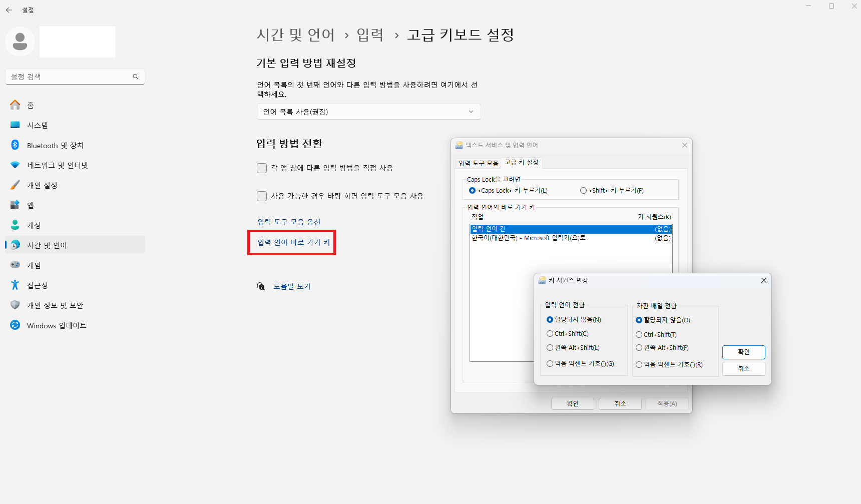Click 확인 in 키 시퀀스 변경 dialog
The height and width of the screenshot is (504, 861).
click(743, 352)
